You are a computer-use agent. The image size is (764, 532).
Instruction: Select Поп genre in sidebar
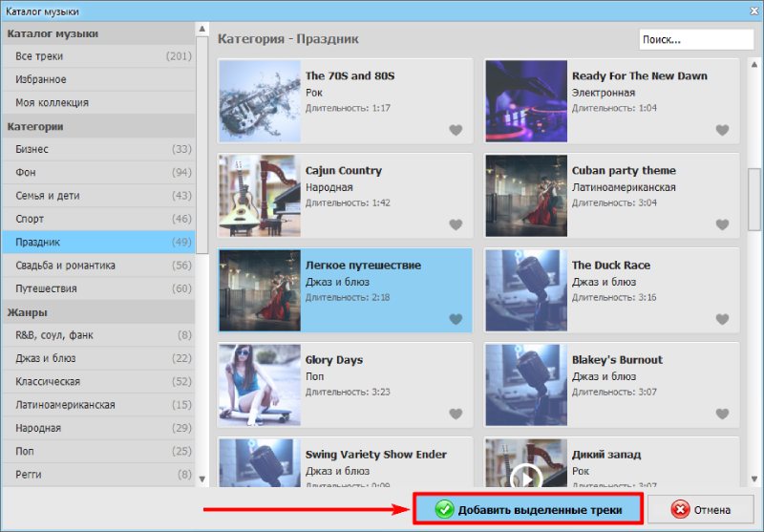[98, 451]
